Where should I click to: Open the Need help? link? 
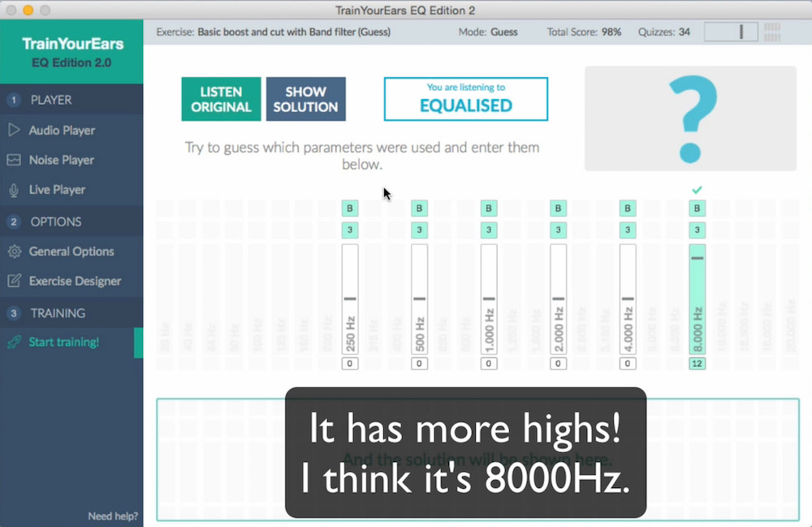[112, 516]
